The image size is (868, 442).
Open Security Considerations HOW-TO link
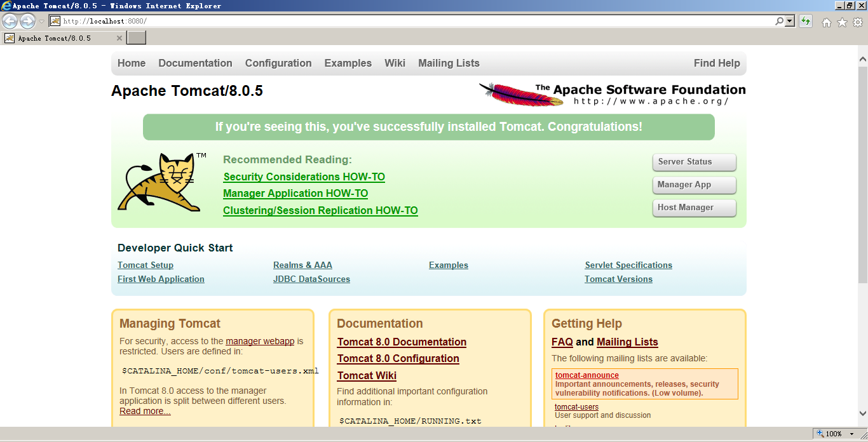(x=304, y=177)
